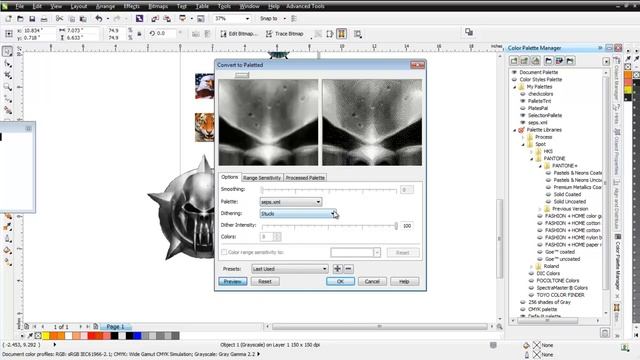
Task: Click the Open palette folder icon in docker
Action: [x=549, y=61]
